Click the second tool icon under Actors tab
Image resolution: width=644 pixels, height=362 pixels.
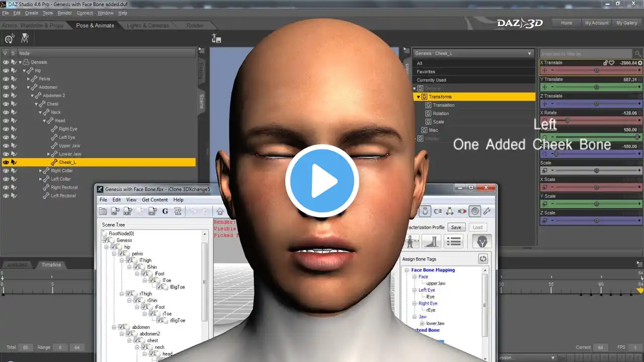pyautogui.click(x=25, y=38)
